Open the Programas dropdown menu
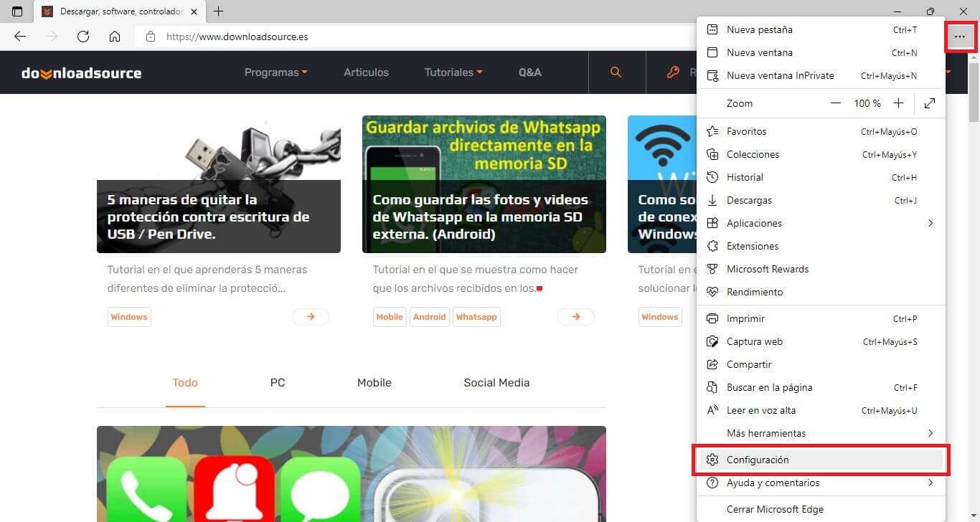Screen dimensions: 980x522 point(276,72)
